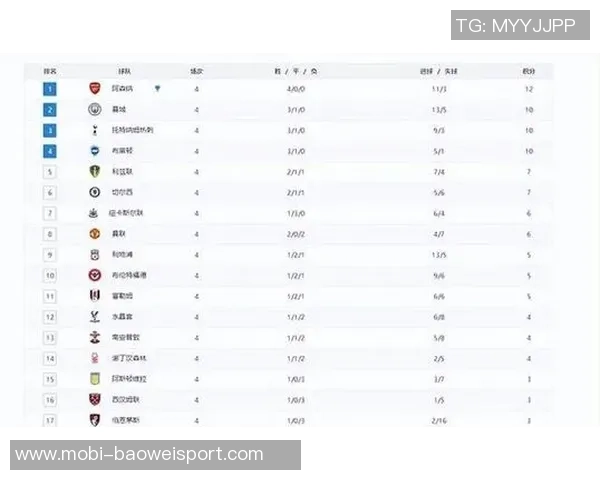Select the Tottenham Hotspur crest
Screen dimensions: 600x480
point(95,130)
